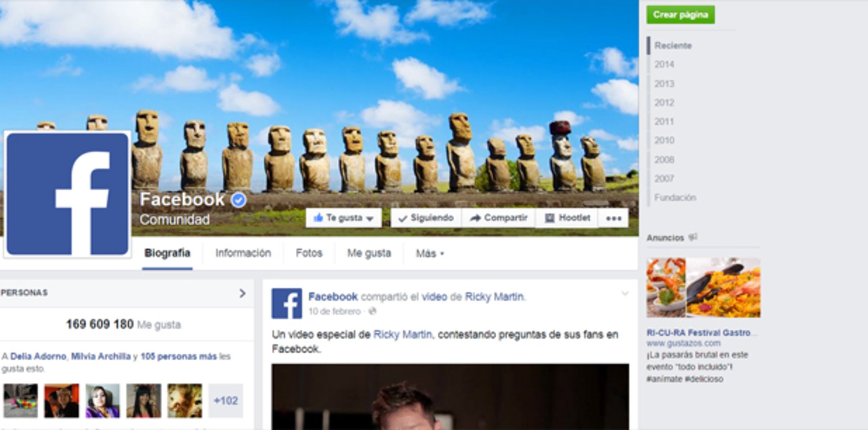Click the Compartir share button
Image resolution: width=868 pixels, height=430 pixels.
[498, 218]
